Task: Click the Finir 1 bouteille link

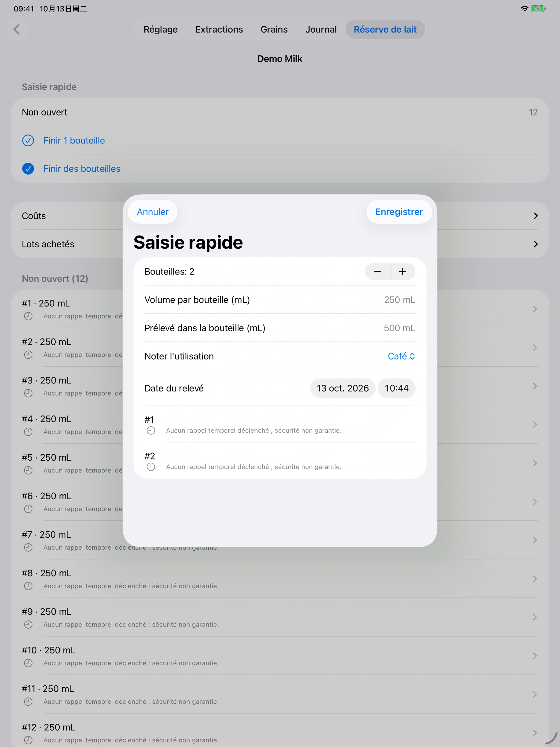Action: click(74, 140)
